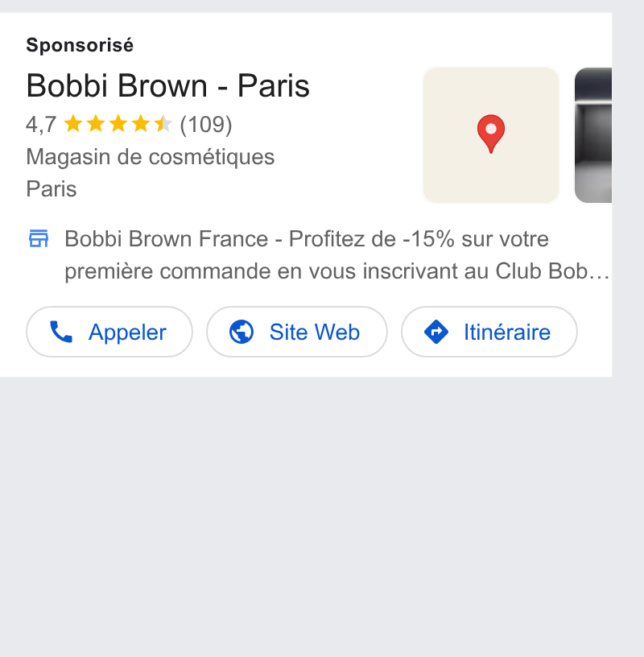View the (109) reviews count

coord(206,125)
